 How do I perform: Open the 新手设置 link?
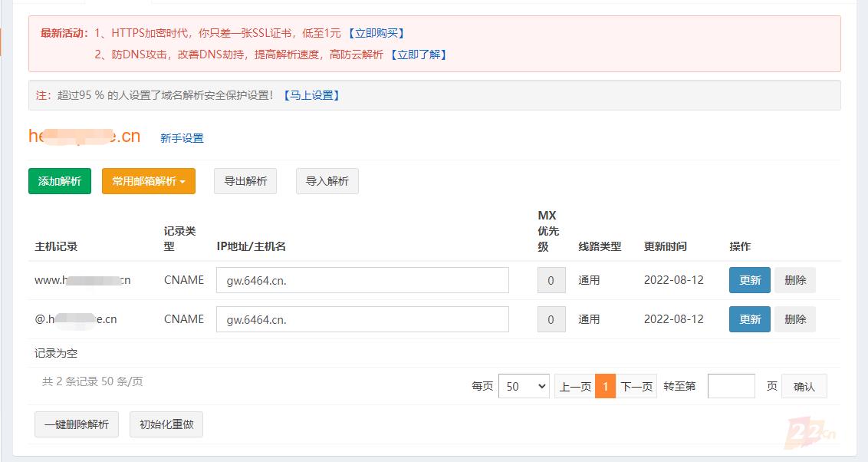point(182,138)
